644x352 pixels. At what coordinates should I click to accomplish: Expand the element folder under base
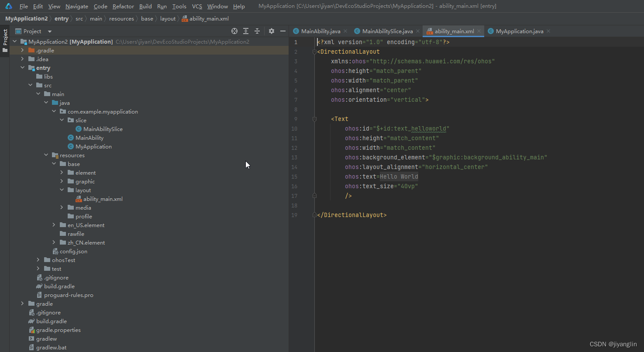pos(62,173)
